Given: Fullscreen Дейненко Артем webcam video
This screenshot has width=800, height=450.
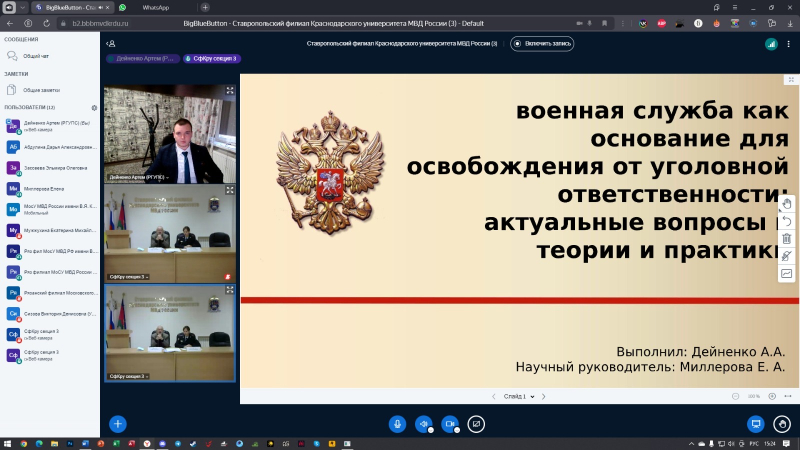Looking at the screenshot, I should [x=230, y=91].
